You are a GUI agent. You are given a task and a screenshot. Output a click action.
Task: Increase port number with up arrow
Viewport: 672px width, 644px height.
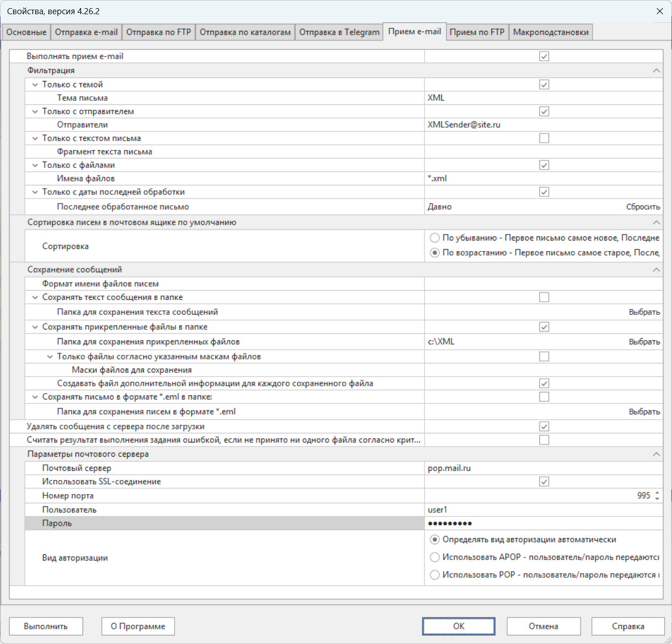coord(657,493)
